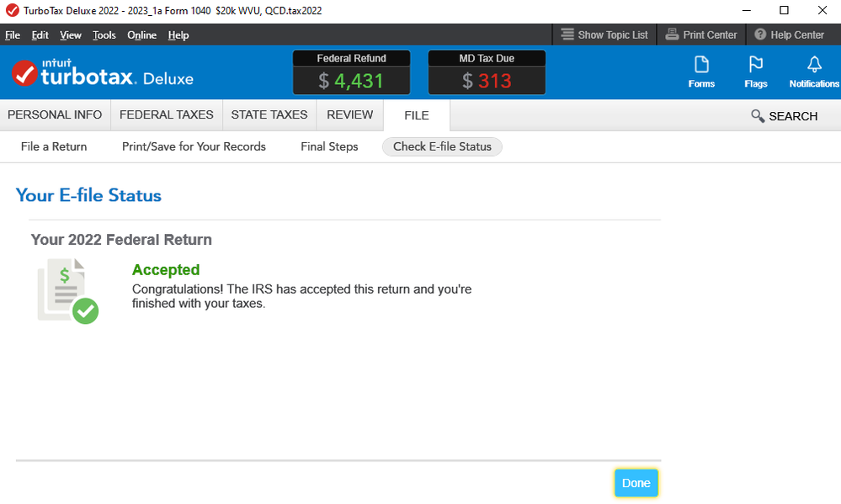
Task: Open the Forms view icon
Action: [x=701, y=72]
